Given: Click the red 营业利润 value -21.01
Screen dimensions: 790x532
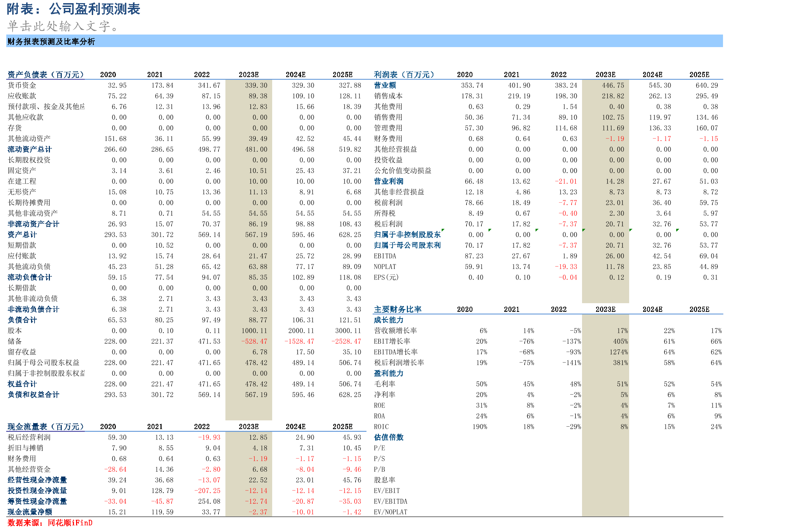Looking at the screenshot, I should point(566,181).
